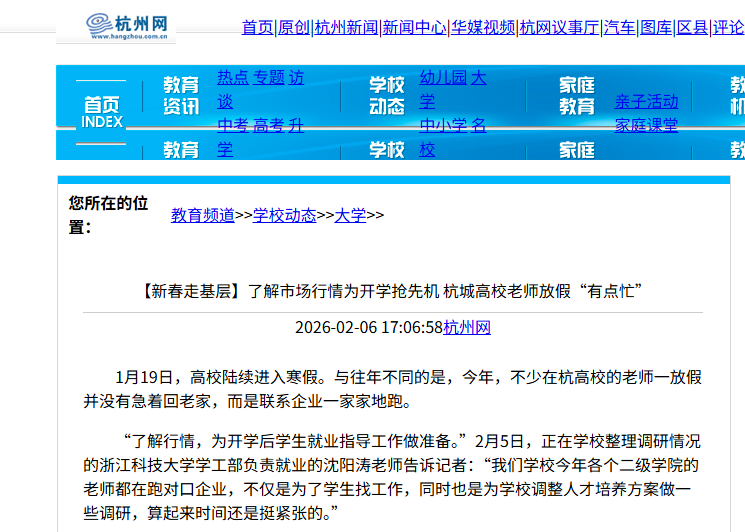This screenshot has width=745, height=532.
Task: Click the 幼儿园 link under 学校动态
Action: point(443,78)
